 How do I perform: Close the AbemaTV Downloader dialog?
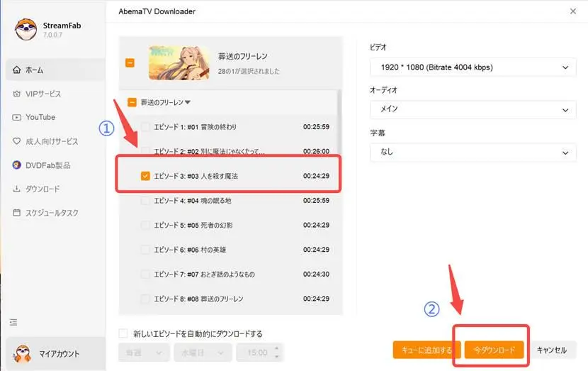click(x=573, y=11)
